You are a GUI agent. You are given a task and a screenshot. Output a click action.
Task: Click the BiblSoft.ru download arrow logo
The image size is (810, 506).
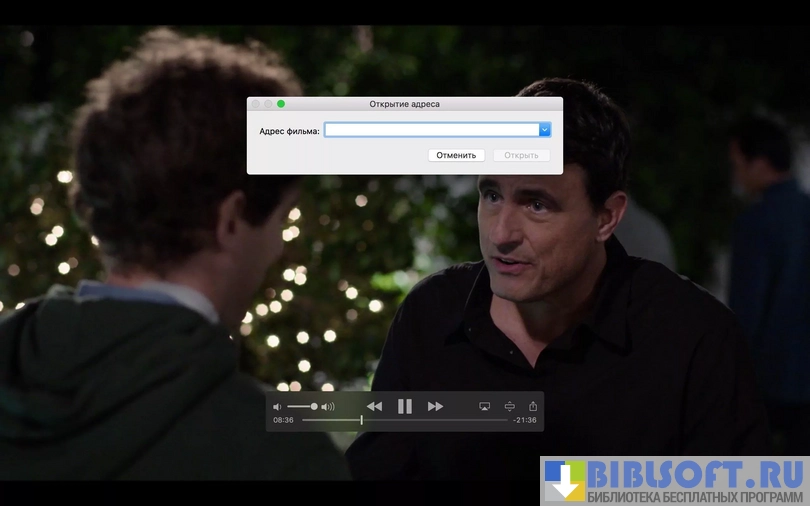[565, 481]
